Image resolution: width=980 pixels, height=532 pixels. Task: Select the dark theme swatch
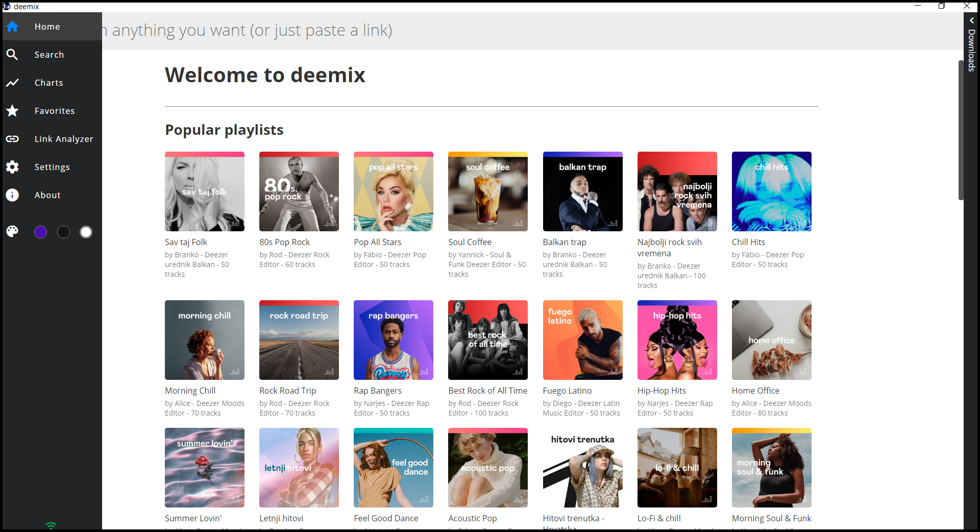[x=63, y=232]
